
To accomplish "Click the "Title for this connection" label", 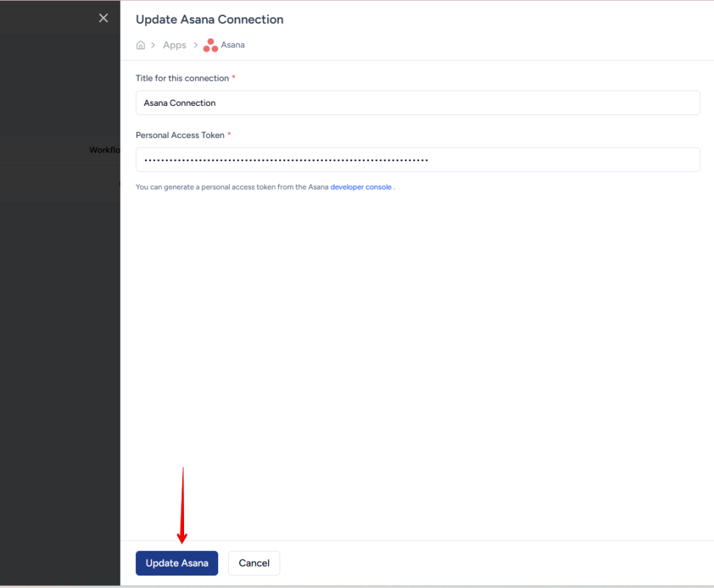I will click(182, 79).
